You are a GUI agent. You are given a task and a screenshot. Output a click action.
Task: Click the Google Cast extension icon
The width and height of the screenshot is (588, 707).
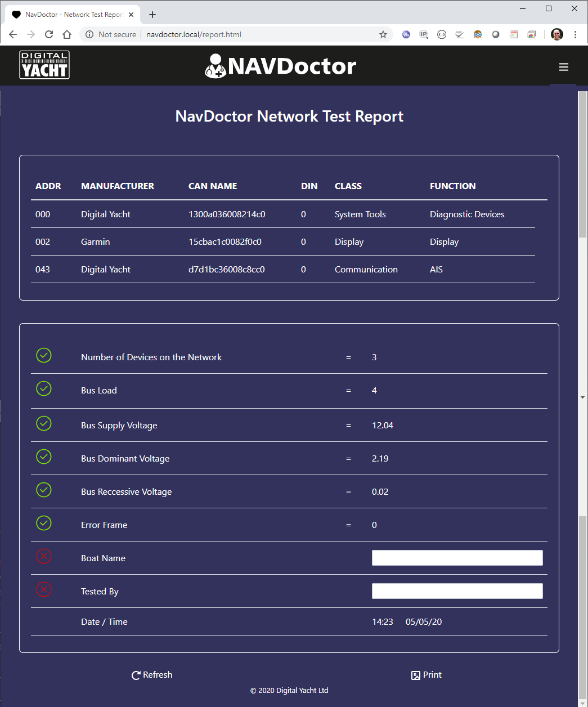point(532,34)
